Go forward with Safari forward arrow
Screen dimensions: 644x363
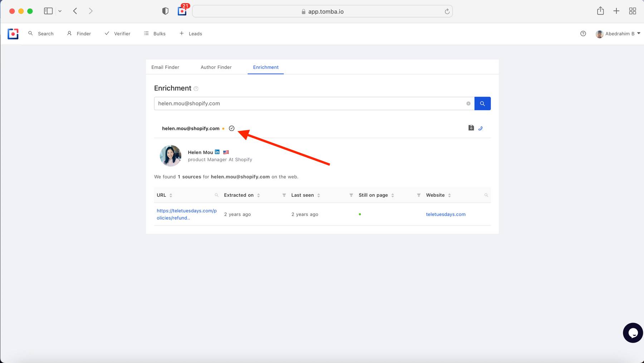tap(91, 11)
